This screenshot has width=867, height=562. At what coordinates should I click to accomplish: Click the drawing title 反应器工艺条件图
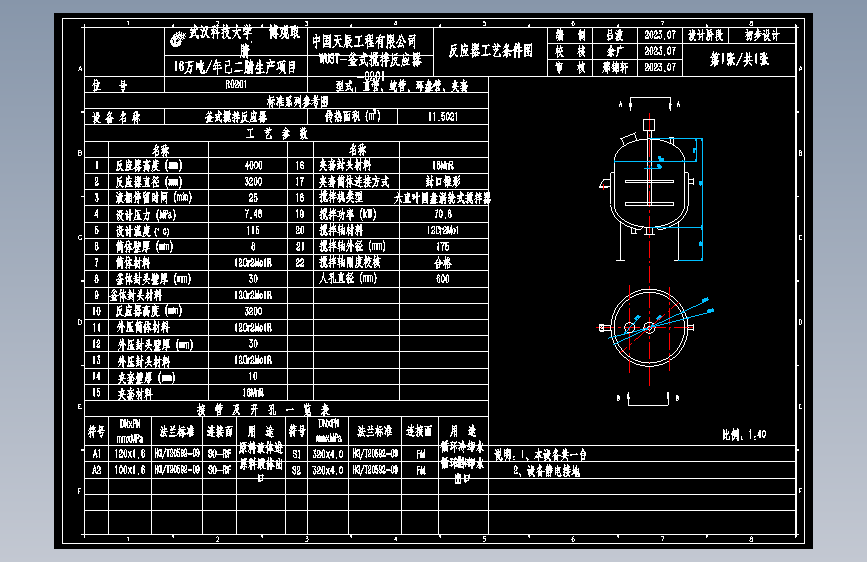tap(490, 51)
